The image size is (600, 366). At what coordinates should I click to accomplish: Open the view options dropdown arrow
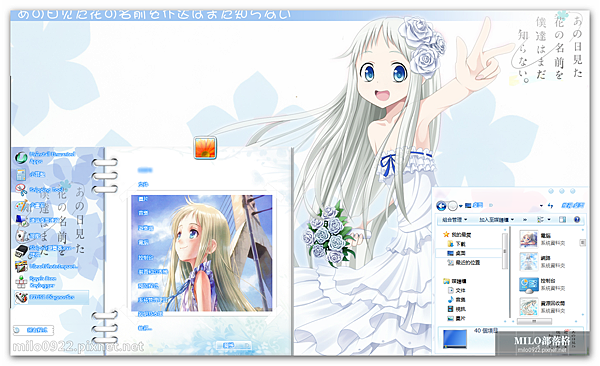(x=549, y=220)
